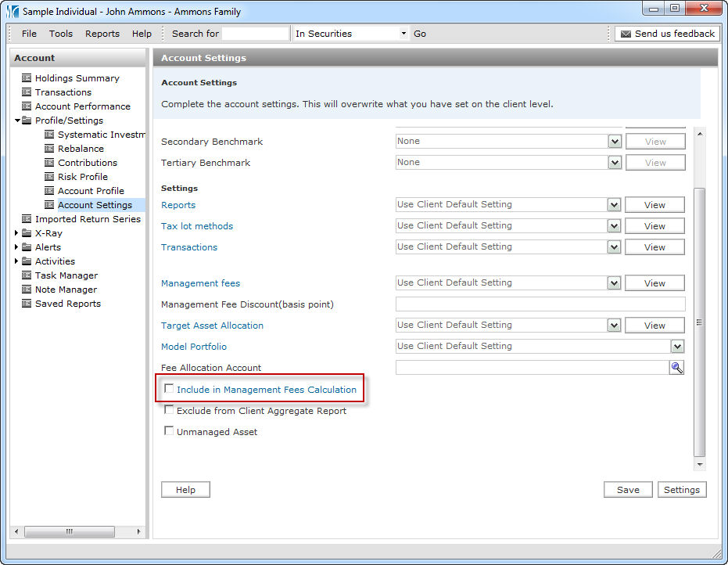Click the Saved Reports icon in sidebar
The height and width of the screenshot is (565, 728).
click(x=27, y=304)
